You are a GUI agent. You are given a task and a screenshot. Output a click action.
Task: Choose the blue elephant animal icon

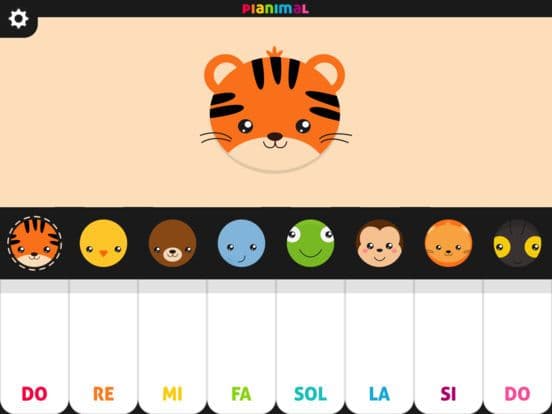(x=242, y=243)
